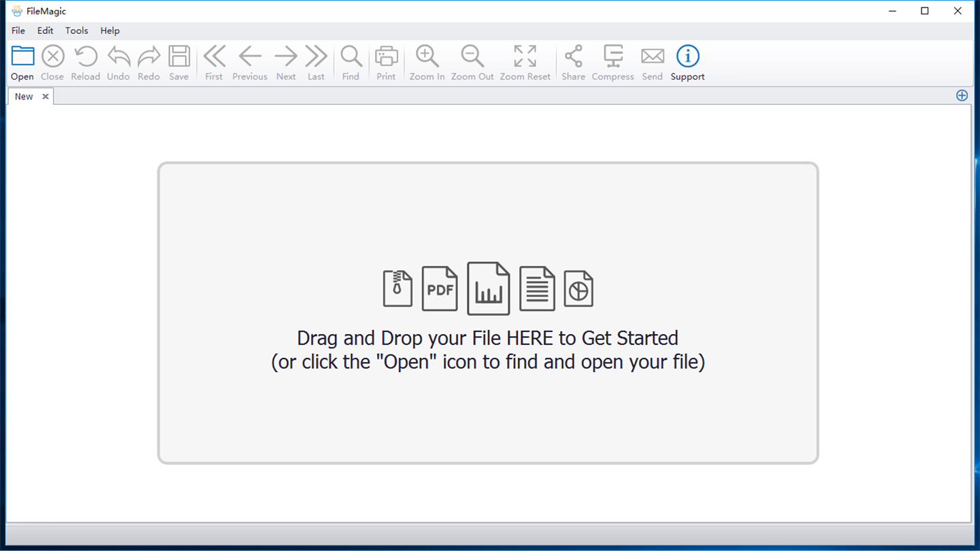This screenshot has width=980, height=551.
Task: Maximize the FileMagic window
Action: 925,11
